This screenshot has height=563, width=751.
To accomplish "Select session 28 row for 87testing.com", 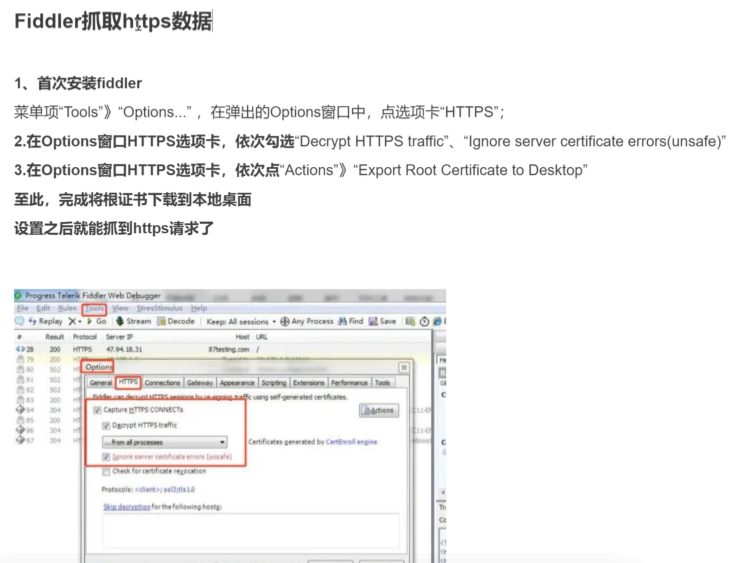I will coord(223,349).
